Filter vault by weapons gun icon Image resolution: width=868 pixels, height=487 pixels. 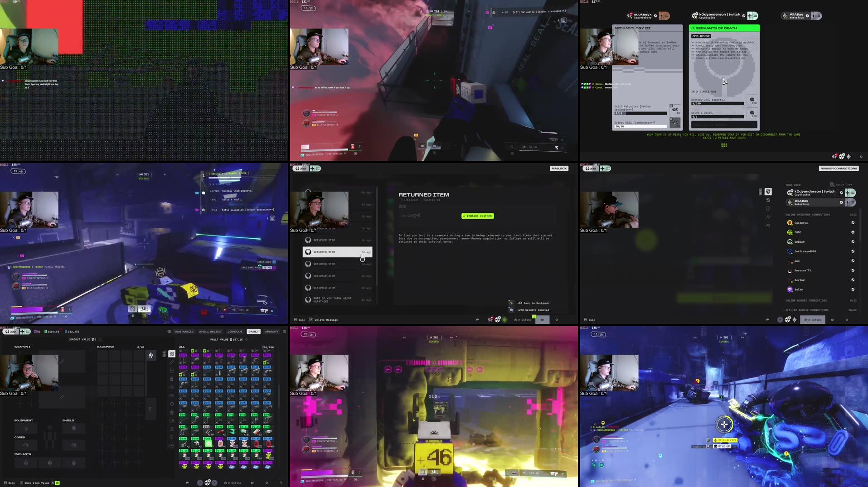click(x=172, y=362)
